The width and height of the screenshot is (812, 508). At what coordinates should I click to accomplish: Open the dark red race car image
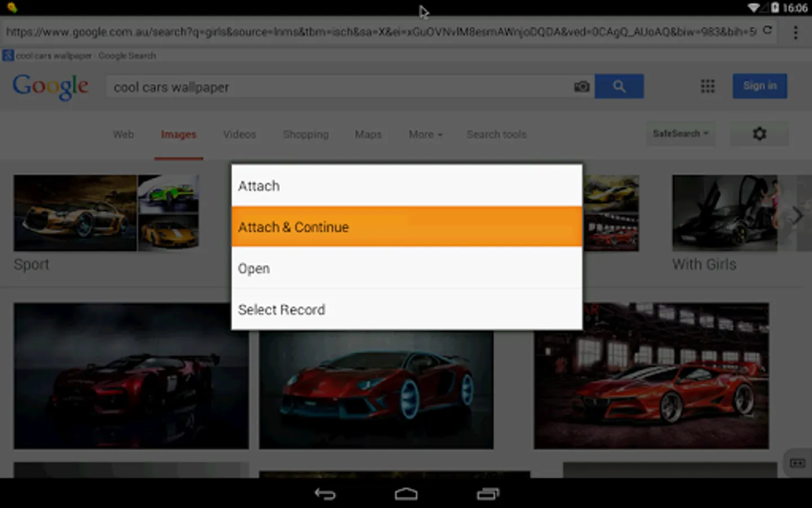click(x=131, y=376)
